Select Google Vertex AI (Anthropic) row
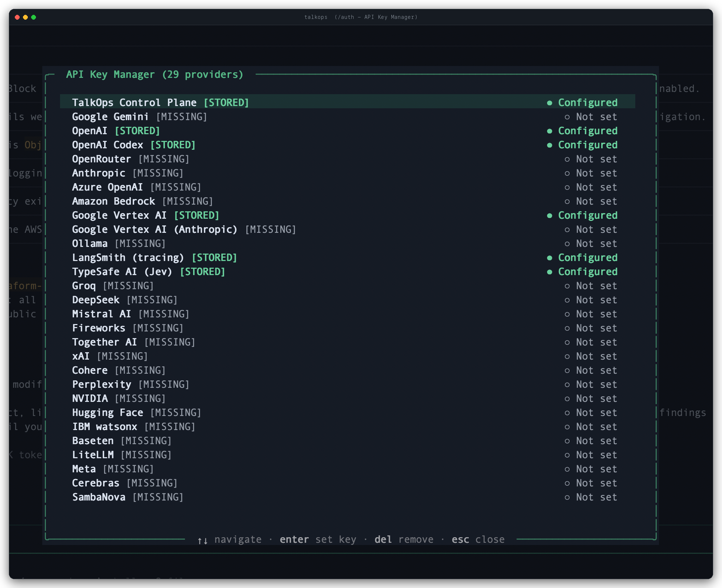 click(347, 229)
